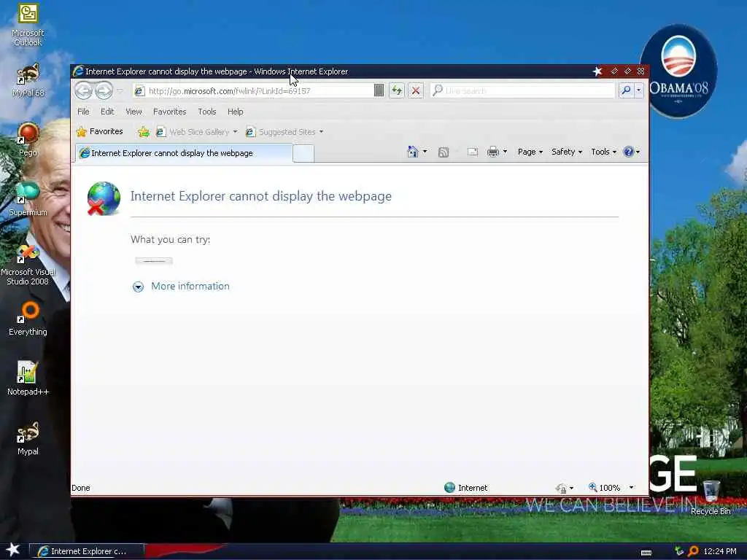Open the Tools menu in menu bar
The image size is (747, 560).
pos(207,112)
